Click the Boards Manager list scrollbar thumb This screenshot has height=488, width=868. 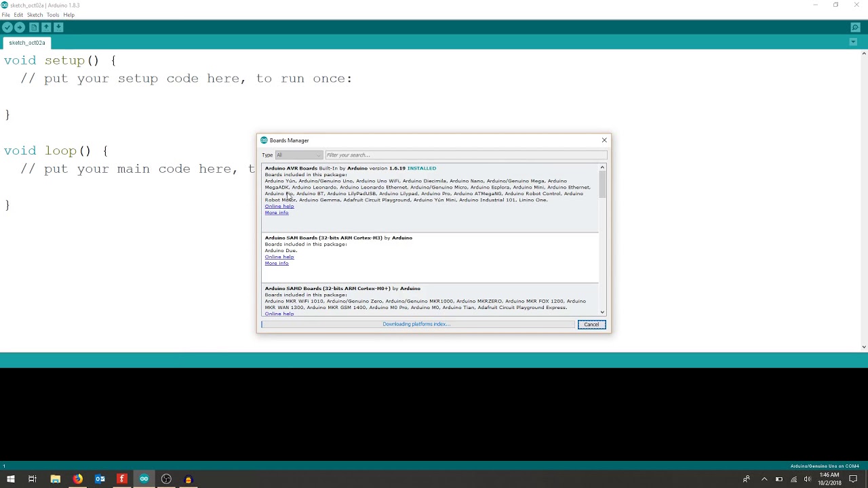602,184
